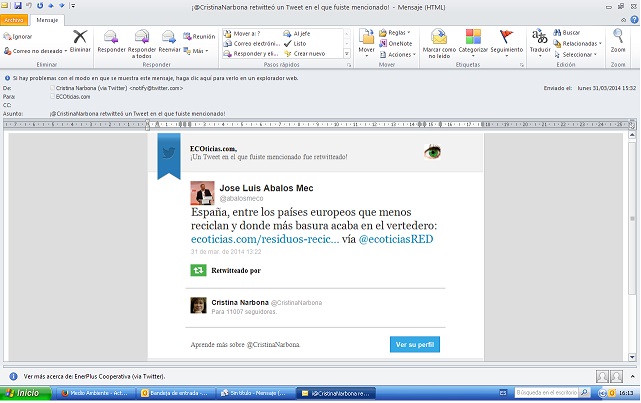Click Redo in quick access toolbar
This screenshot has width=641, height=403.
pyautogui.click(x=40, y=6)
